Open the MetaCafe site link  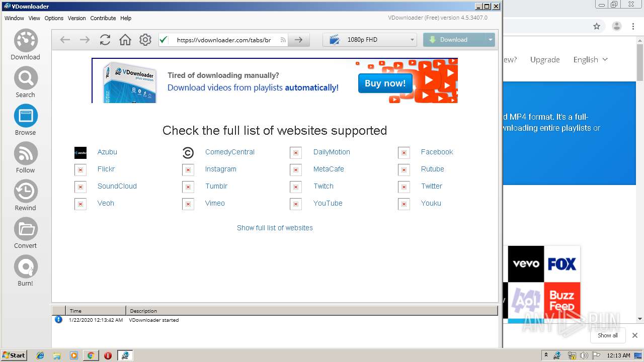click(329, 169)
